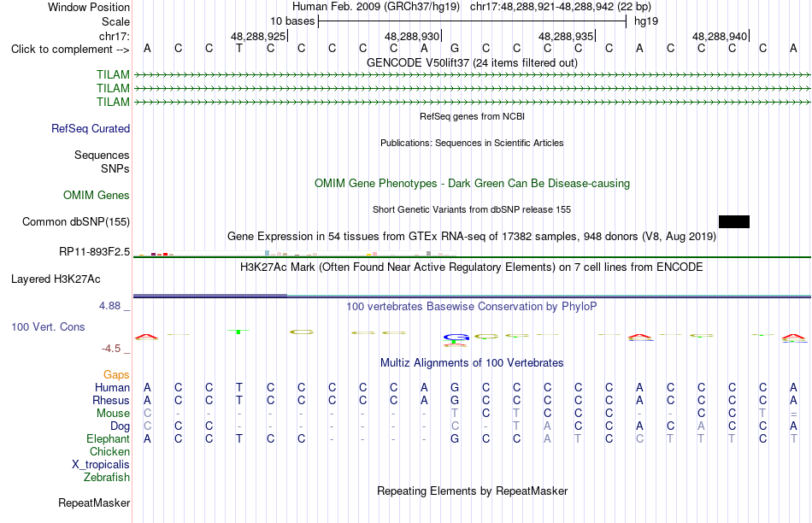812x523 pixels.
Task: Click the large blue G in PhyloP conservation track
Action: point(456,338)
